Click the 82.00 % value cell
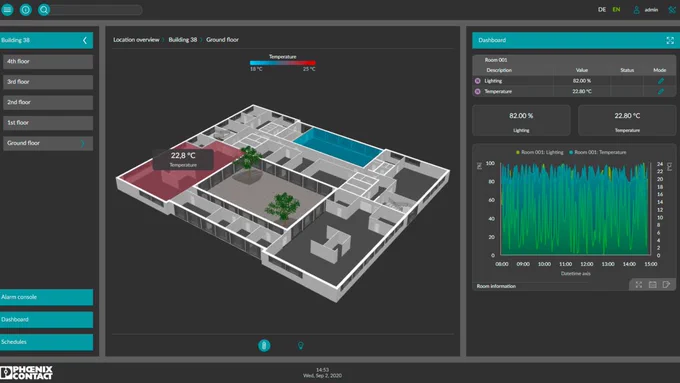 pos(582,81)
